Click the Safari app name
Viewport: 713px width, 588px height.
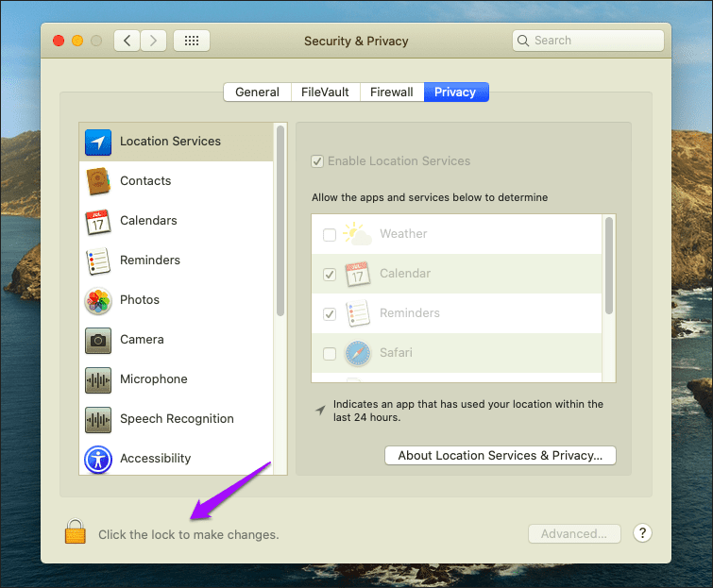(396, 353)
